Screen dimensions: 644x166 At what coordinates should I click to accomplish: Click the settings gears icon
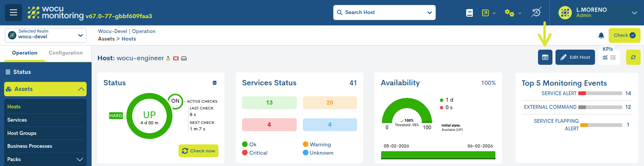(510, 13)
